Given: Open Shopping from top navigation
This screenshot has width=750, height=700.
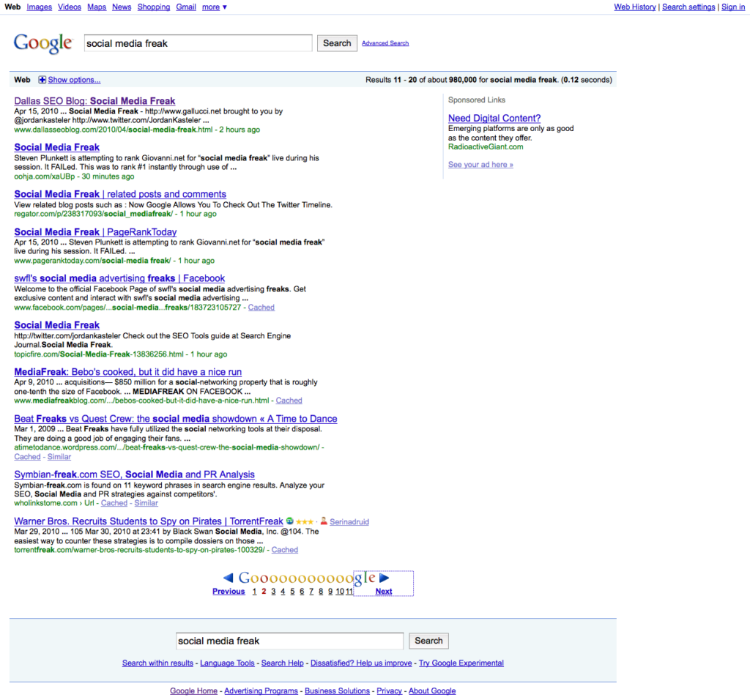Looking at the screenshot, I should pyautogui.click(x=154, y=7).
